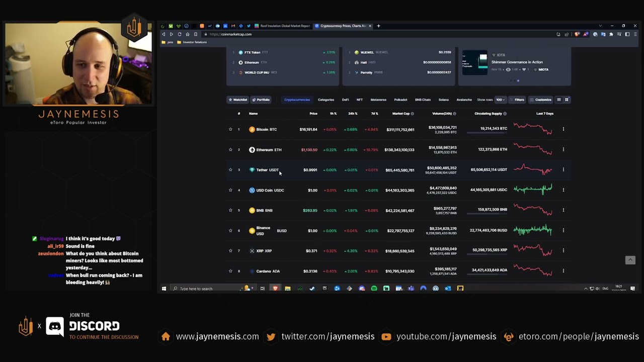Viewport: 644px width, 362px height.
Task: Toggle the Tether watchlist star
Action: [230, 170]
